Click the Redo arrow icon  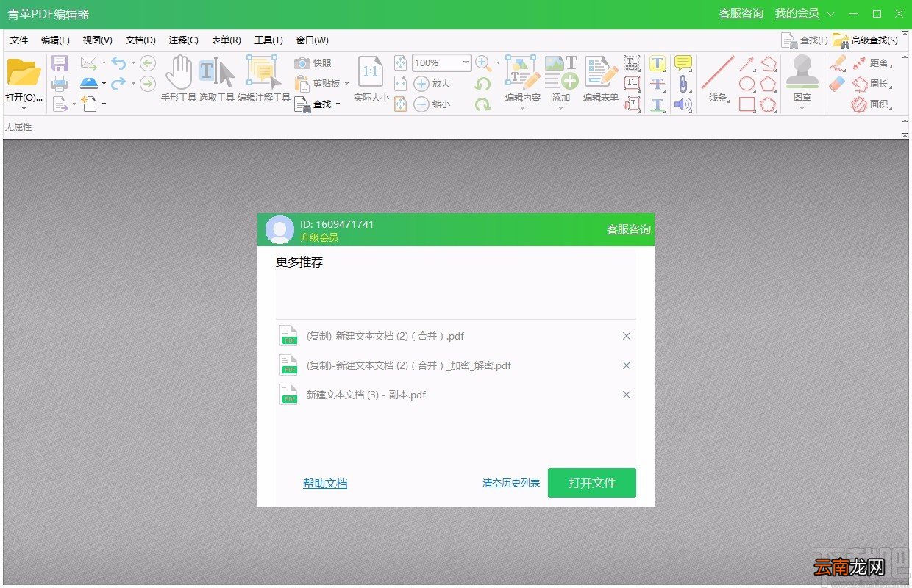pos(118,84)
